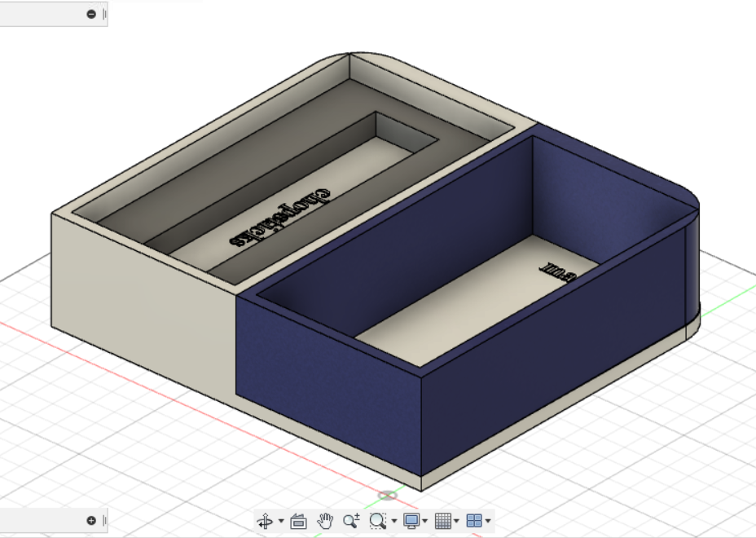
Task: Expand the Grid and Snaps dropdown arrow
Action: pos(456,521)
